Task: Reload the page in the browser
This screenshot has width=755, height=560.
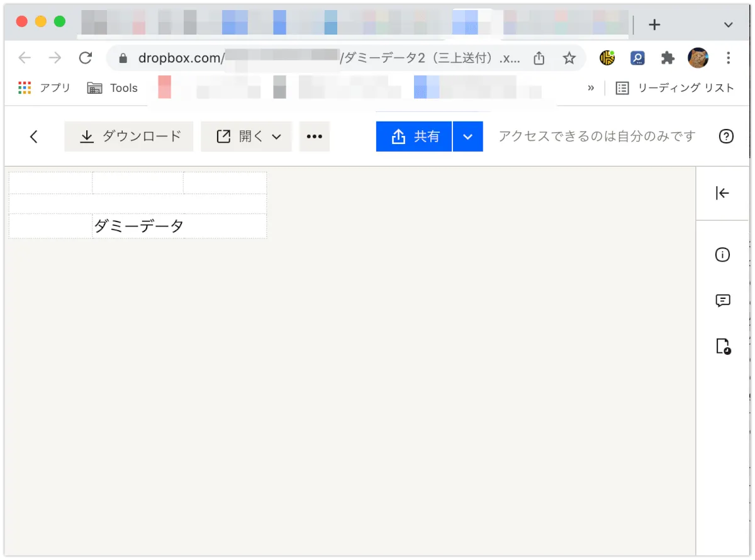Action: point(86,58)
